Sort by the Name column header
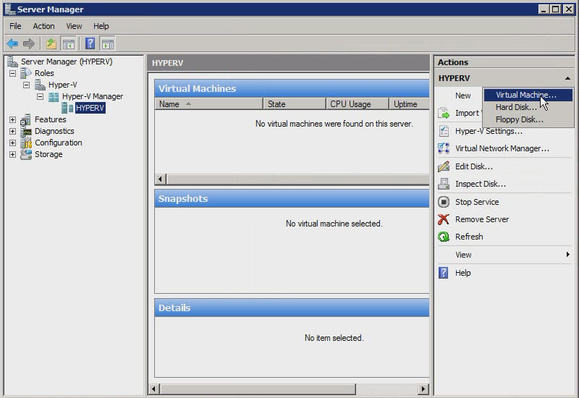Screen dimensions: 579x398 tap(209, 104)
